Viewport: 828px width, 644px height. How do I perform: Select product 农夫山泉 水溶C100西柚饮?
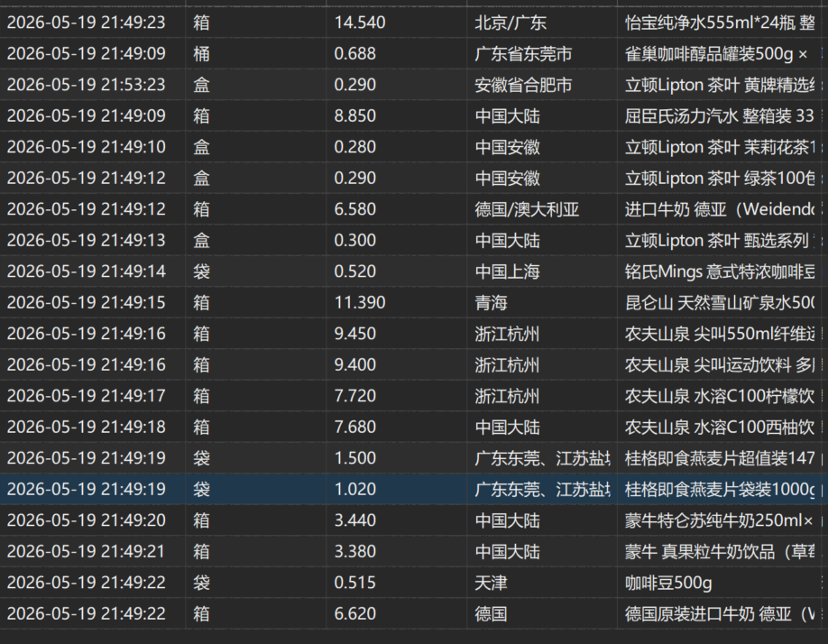pyautogui.click(x=720, y=428)
